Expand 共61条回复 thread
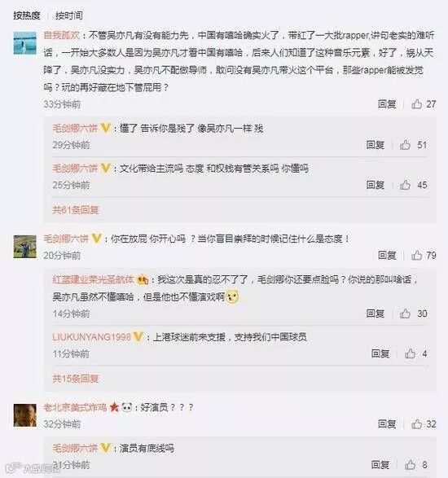448x478 pixels. point(76,210)
